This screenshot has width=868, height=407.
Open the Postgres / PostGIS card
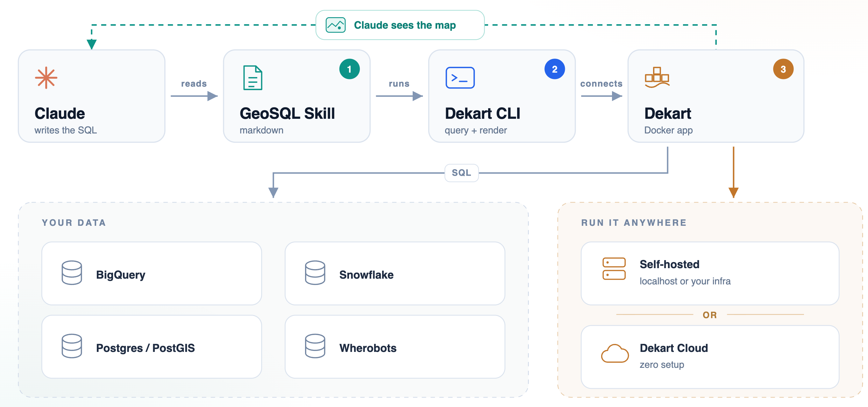point(152,347)
